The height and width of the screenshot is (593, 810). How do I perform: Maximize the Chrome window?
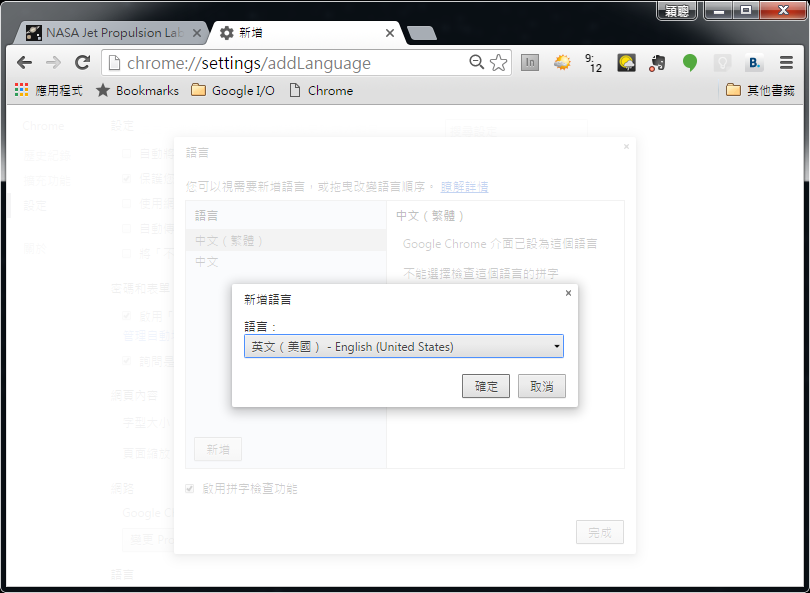tap(746, 10)
